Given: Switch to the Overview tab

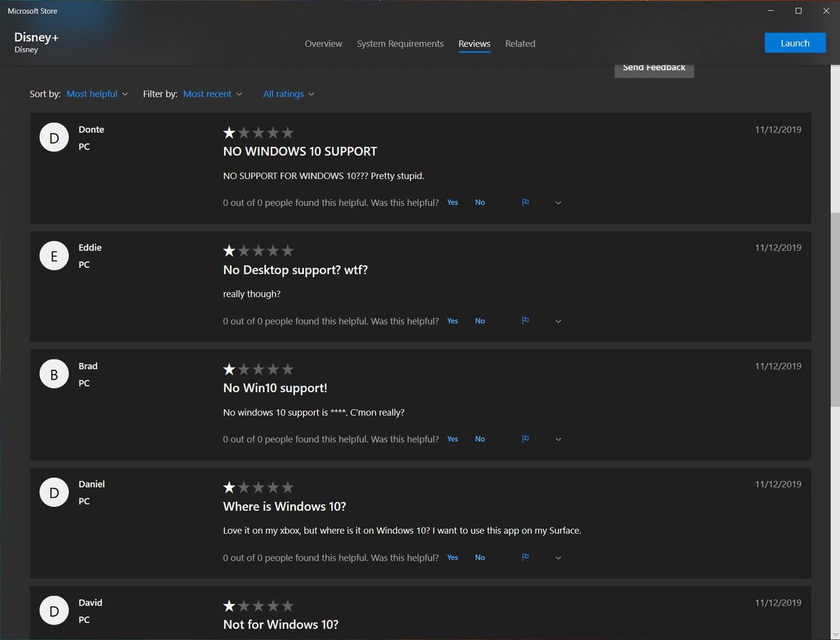Looking at the screenshot, I should (x=323, y=43).
